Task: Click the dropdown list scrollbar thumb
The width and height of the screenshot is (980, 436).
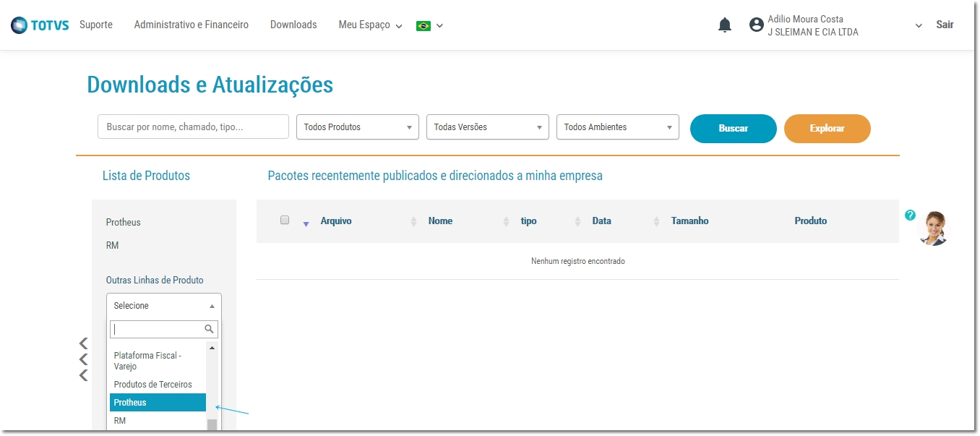Action: pos(212,425)
